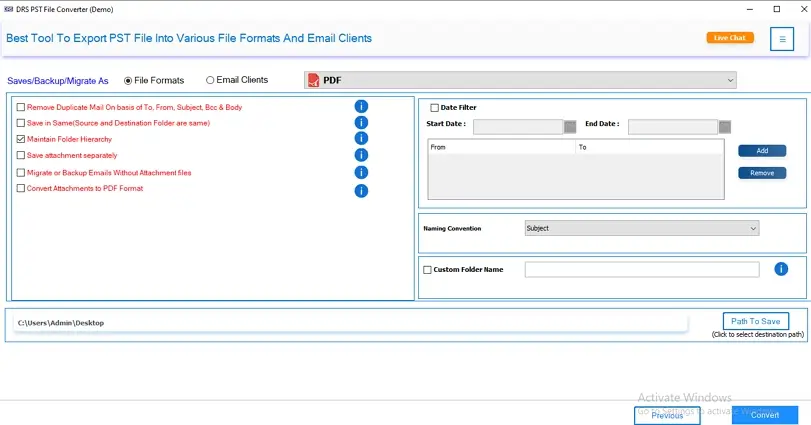Click the Live Chat button

click(730, 38)
